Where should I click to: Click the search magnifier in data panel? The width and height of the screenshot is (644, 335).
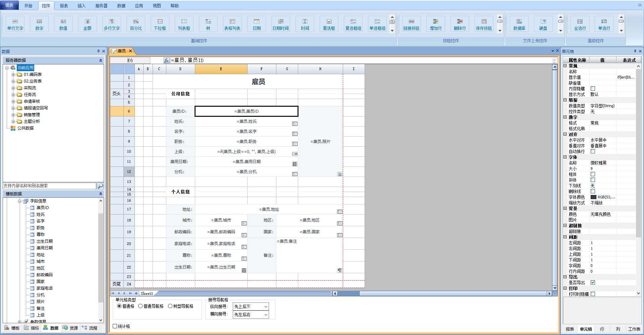point(100,186)
